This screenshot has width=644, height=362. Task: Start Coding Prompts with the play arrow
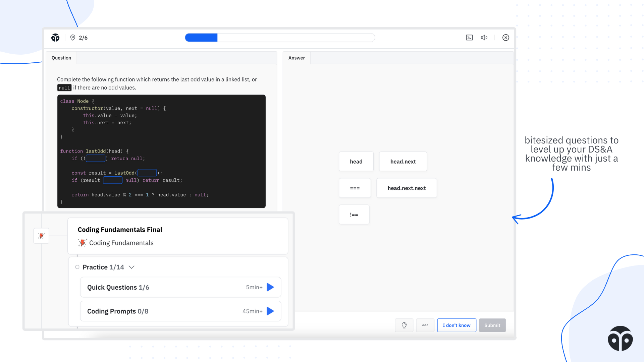[270, 311]
